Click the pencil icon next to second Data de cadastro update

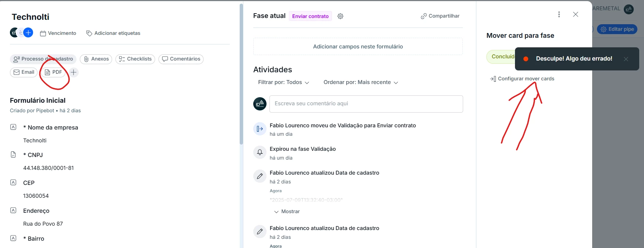(x=260, y=231)
